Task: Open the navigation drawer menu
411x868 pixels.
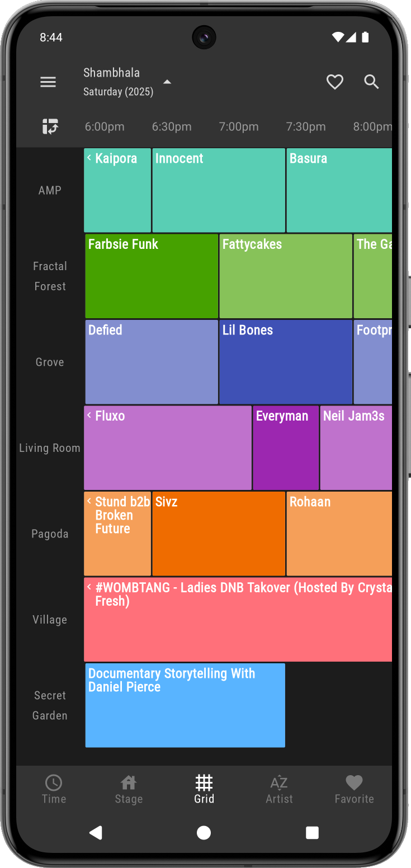Action: click(48, 82)
